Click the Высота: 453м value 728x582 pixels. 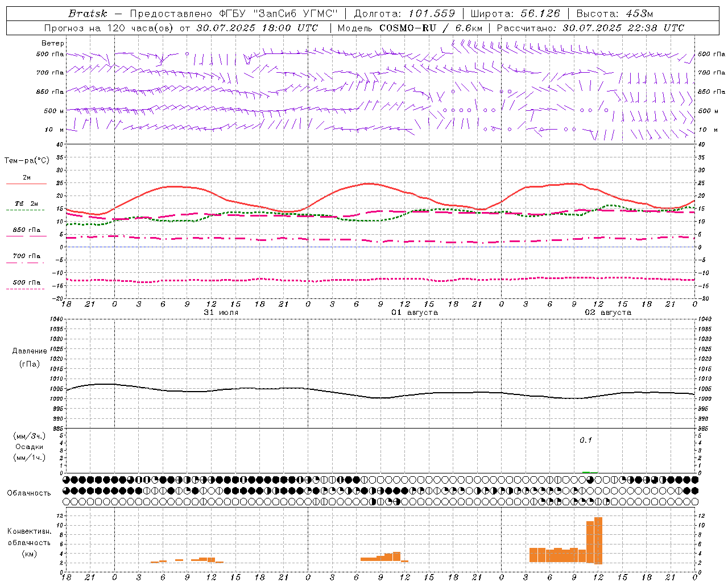615,14
